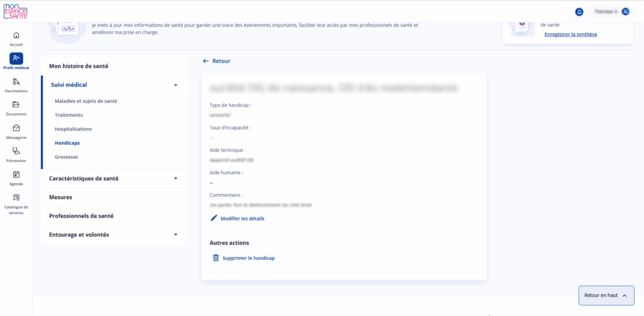Select the Vaccinations syringe icon

(16, 82)
